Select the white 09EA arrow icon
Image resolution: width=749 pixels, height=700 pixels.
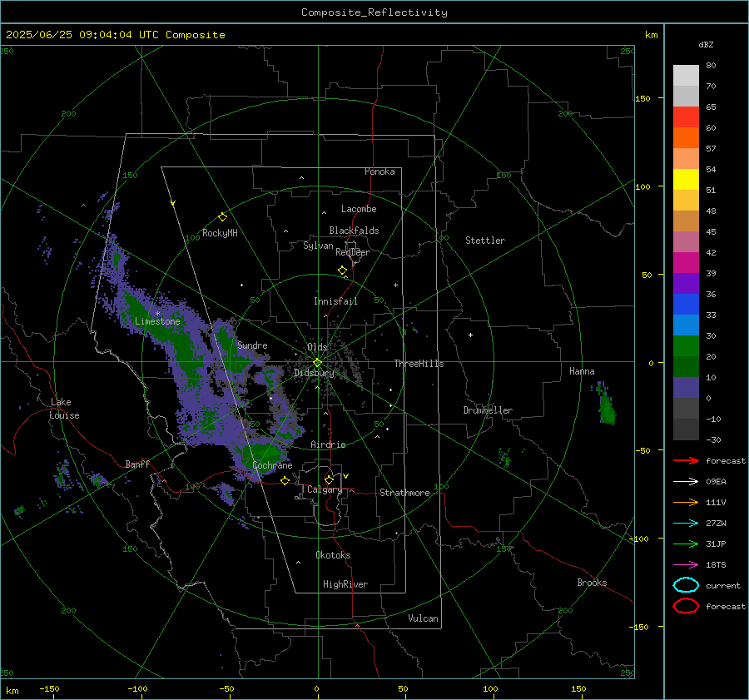686,481
